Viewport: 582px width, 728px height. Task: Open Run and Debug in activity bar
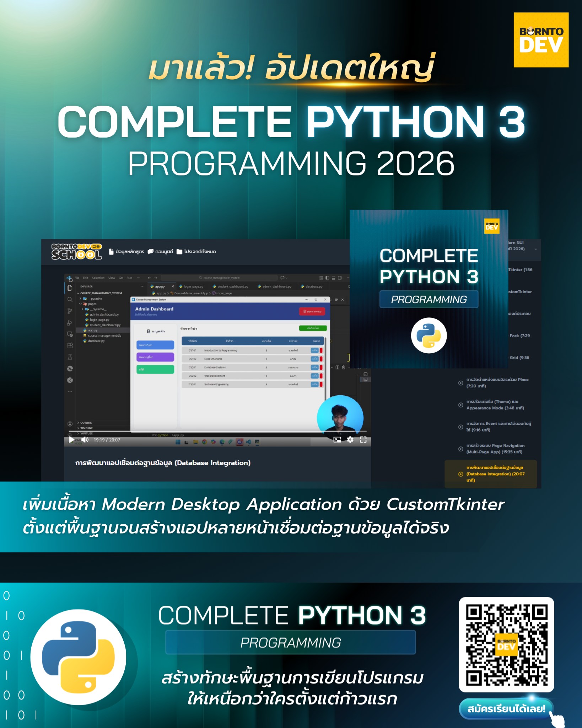70,323
